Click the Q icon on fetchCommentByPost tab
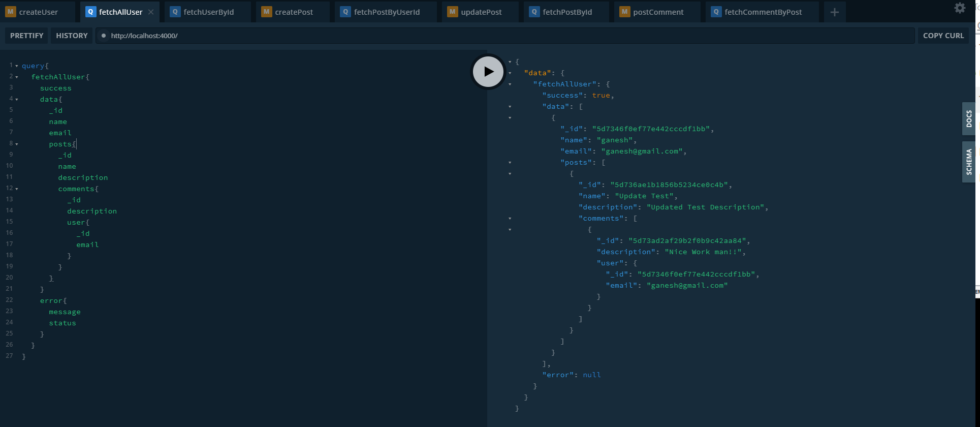 tap(716, 12)
